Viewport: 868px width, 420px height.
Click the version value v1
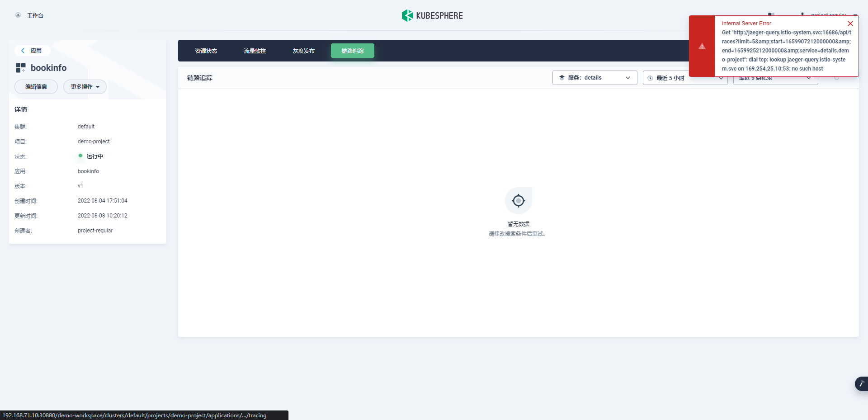(x=80, y=186)
